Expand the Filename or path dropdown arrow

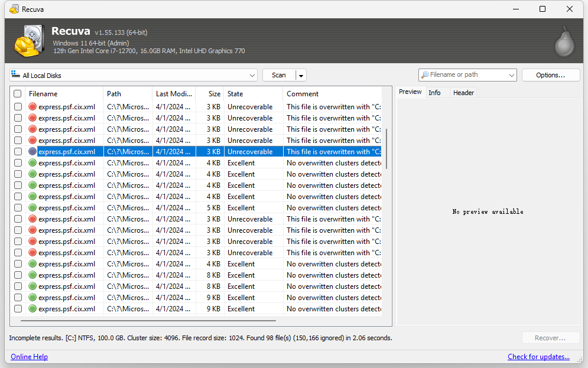point(511,75)
